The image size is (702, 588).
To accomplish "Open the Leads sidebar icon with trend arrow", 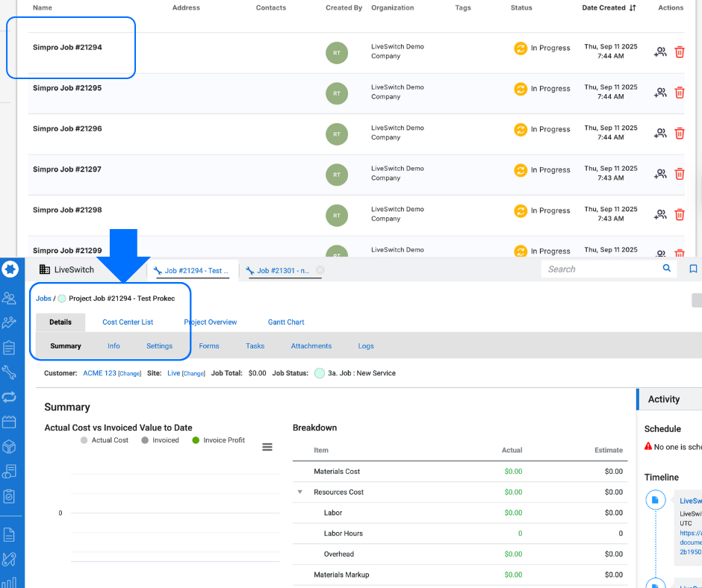I will (9, 322).
